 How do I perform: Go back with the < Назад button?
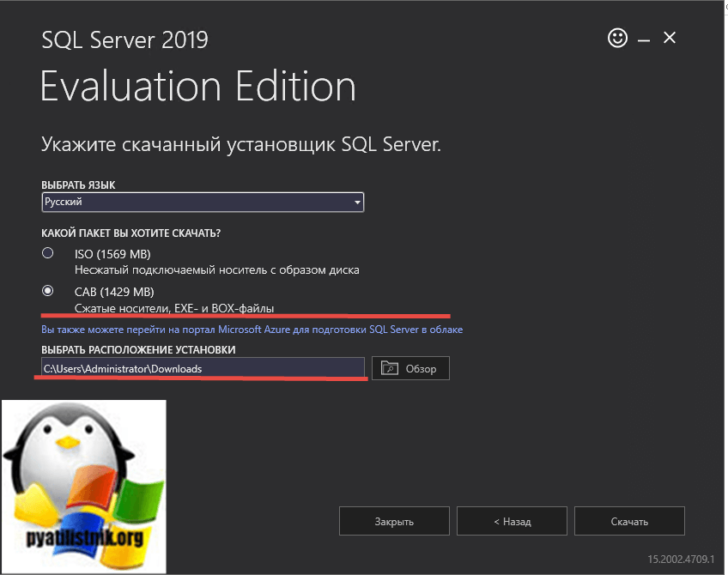512,521
